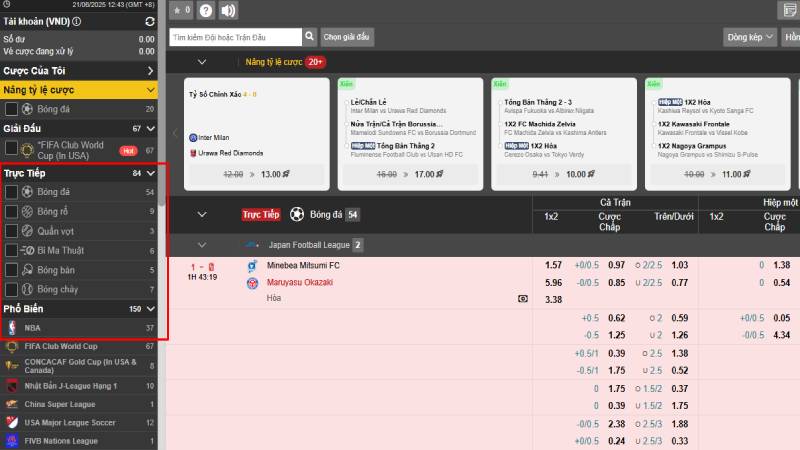Collapse the Japan Football League group chevron
800x450 pixels.
[x=202, y=245]
